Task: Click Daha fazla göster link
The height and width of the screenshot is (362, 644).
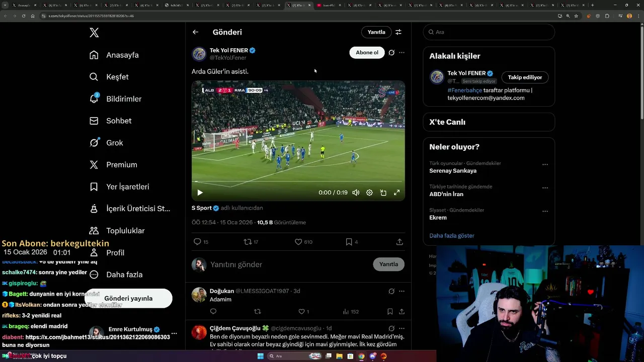Action: 452,235
